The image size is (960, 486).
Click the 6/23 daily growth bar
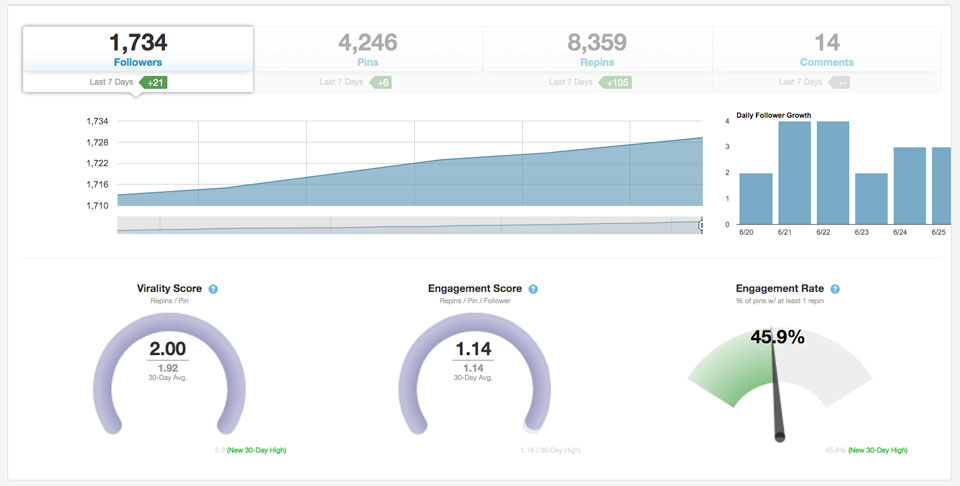click(x=871, y=198)
